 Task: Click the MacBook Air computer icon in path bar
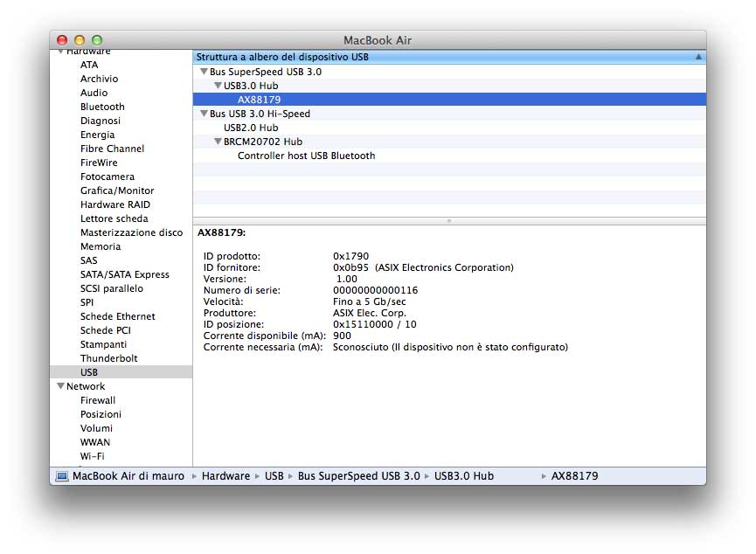(62, 476)
